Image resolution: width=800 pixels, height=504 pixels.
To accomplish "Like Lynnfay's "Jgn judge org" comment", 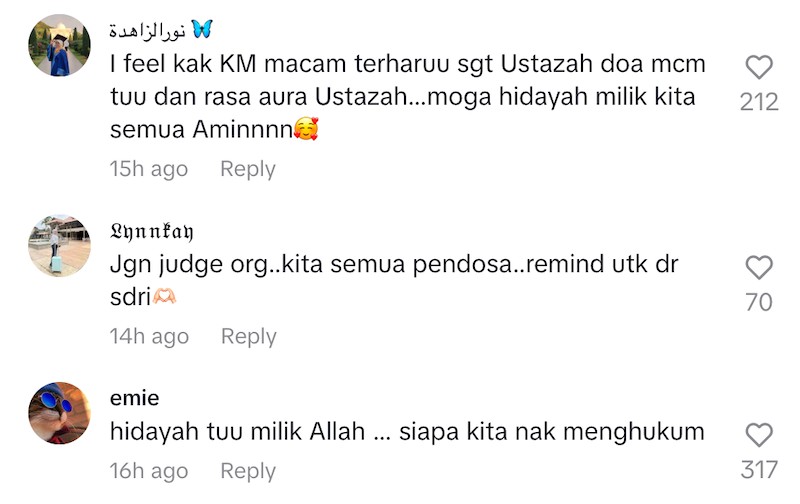I will (x=759, y=267).
